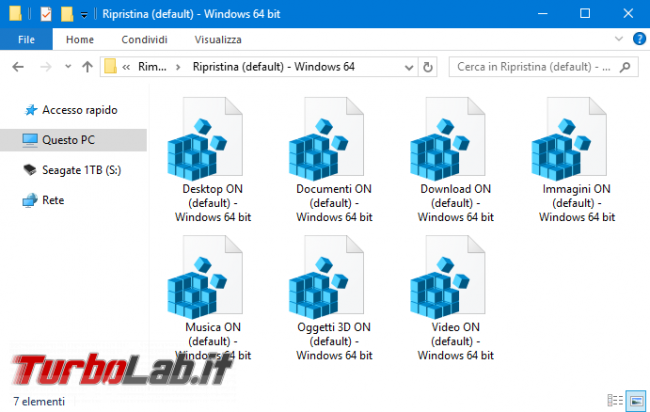Viewport: 650px width, 412px height.
Task: Click Ripristina (default) breadcrumb segment
Action: 274,67
